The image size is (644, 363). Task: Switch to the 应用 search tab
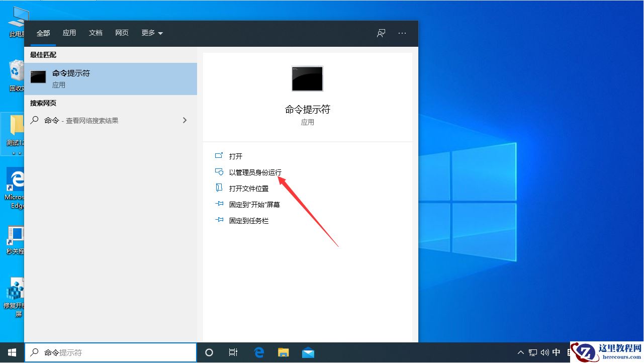coord(69,33)
